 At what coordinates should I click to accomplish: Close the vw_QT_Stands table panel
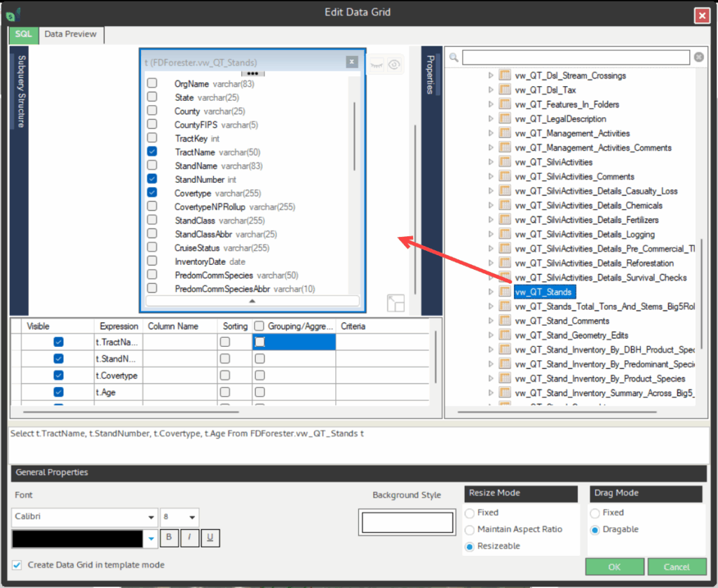pos(352,62)
